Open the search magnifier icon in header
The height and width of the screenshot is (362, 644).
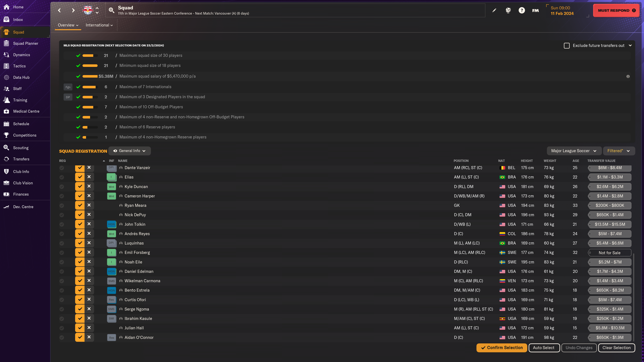point(112,10)
